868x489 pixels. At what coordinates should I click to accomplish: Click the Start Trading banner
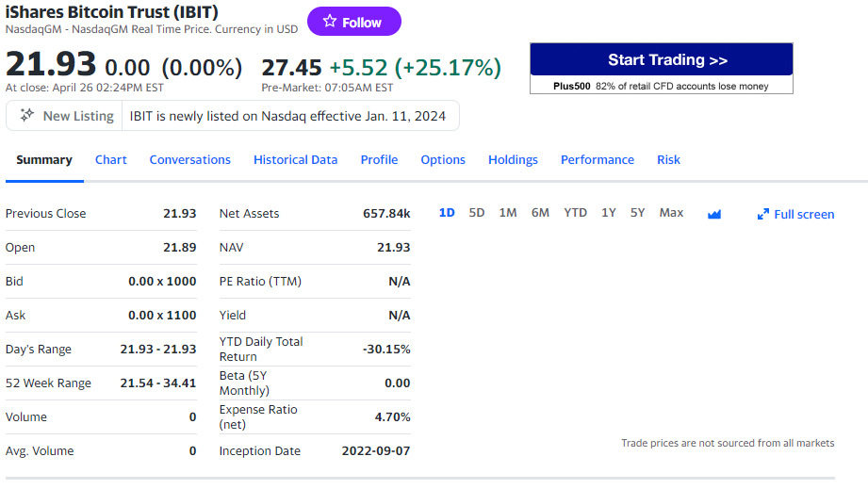click(662, 59)
